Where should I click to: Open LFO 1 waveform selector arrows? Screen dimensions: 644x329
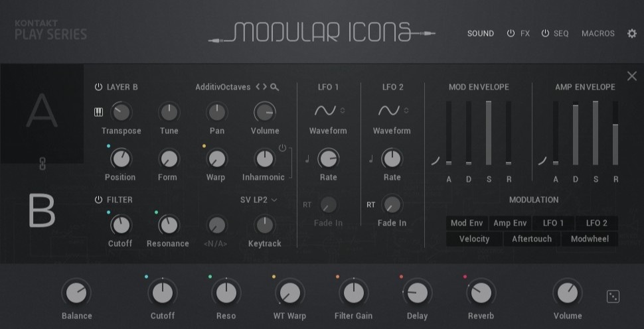343,110
